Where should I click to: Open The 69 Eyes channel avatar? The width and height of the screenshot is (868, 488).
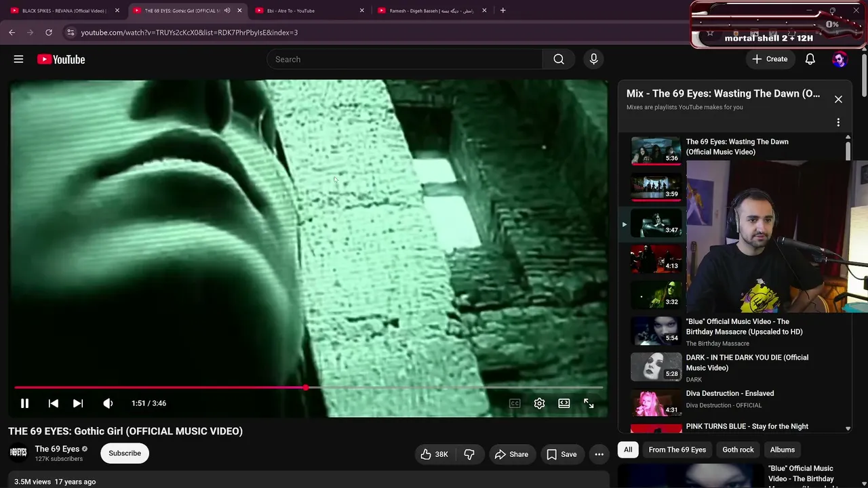click(x=18, y=453)
